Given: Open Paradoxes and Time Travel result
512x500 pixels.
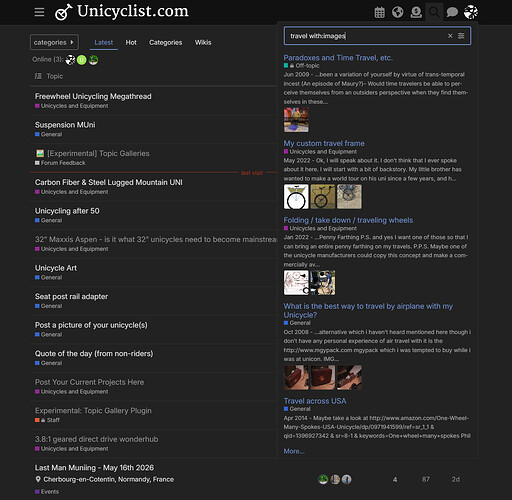Looking at the screenshot, I should (338, 58).
